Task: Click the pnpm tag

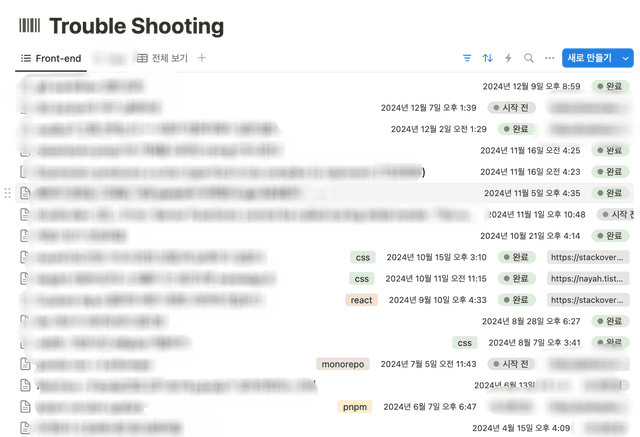Action: tap(354, 407)
